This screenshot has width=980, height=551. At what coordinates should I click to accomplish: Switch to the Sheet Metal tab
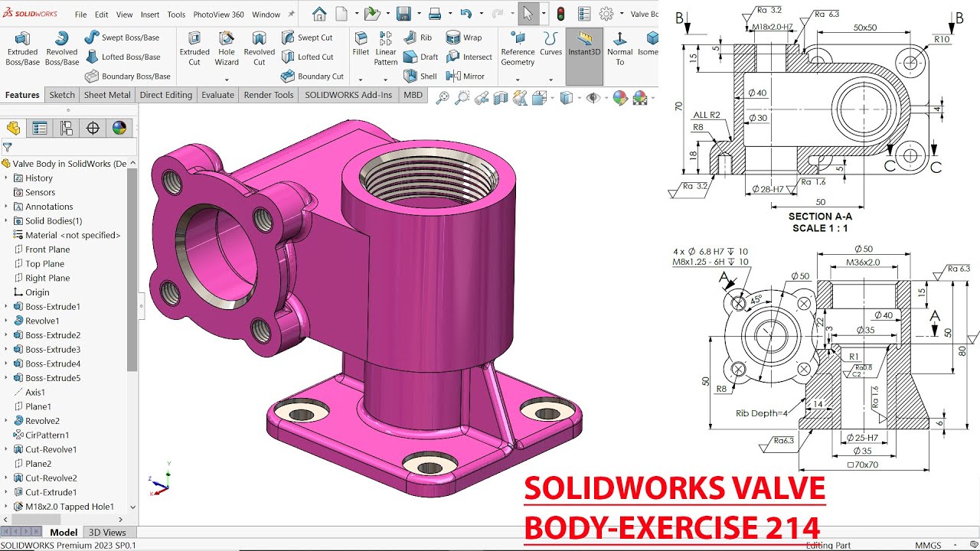(107, 95)
